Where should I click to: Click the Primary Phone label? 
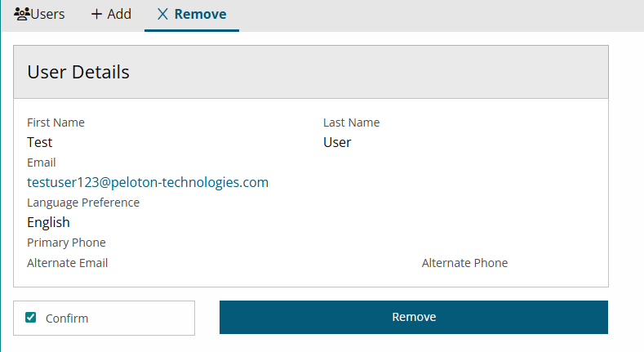[x=66, y=243]
